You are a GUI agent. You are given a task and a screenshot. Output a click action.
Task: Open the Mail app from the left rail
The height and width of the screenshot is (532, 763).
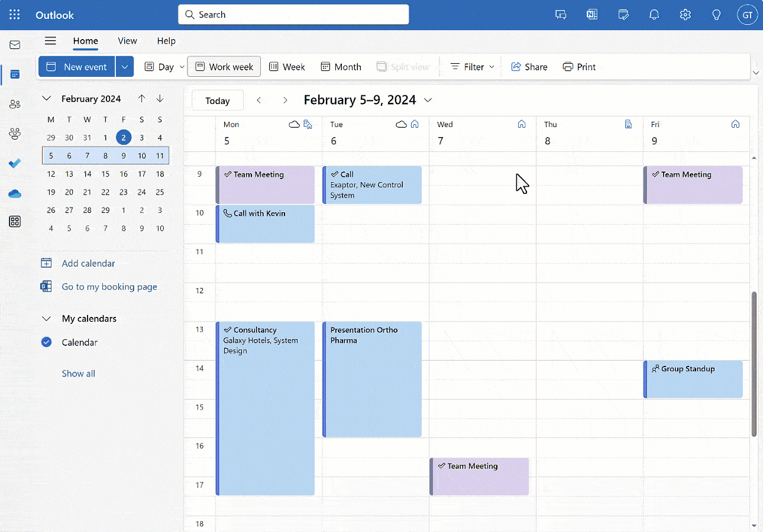coord(15,44)
